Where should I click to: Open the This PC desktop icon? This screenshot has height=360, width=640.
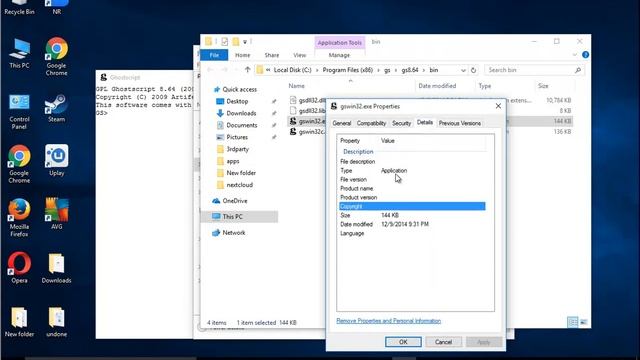tap(19, 53)
